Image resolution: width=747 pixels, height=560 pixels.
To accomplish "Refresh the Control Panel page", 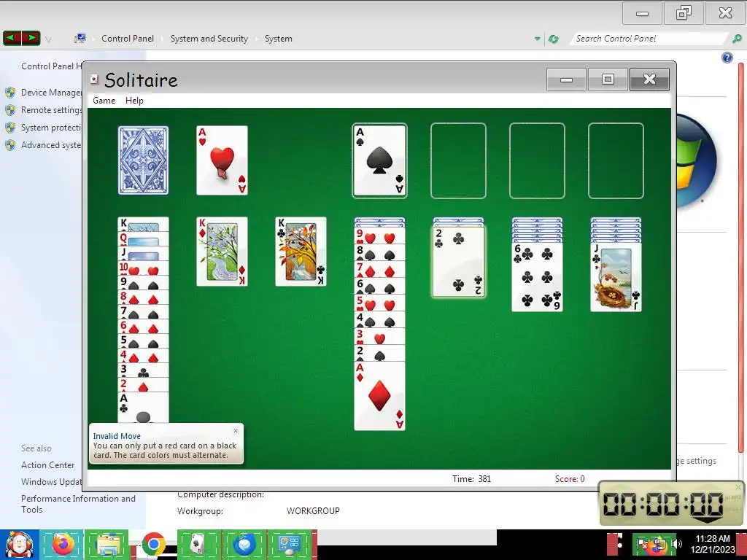I will (554, 39).
